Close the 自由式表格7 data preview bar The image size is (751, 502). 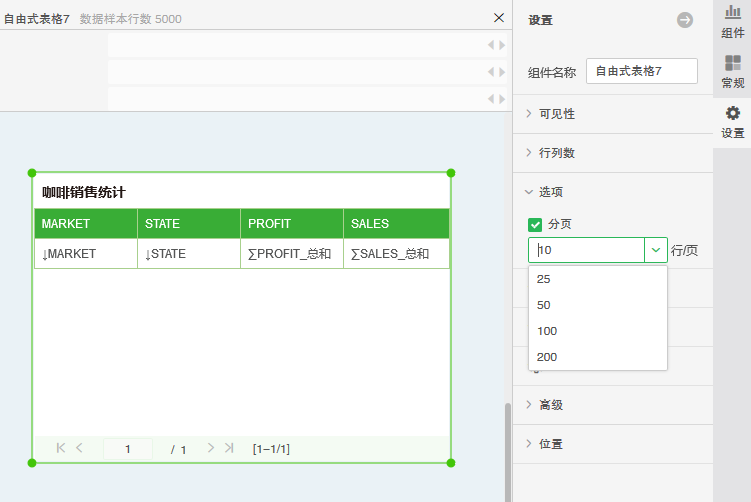tap(499, 18)
